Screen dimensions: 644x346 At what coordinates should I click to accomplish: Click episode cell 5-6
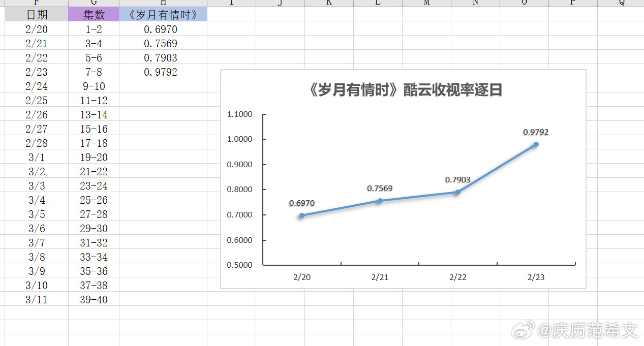tap(94, 57)
